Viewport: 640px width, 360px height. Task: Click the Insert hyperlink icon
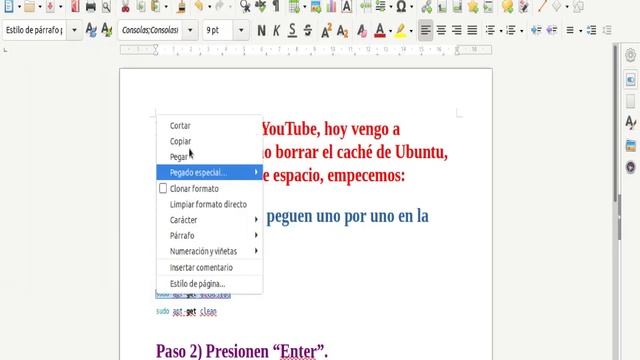pyautogui.click(x=427, y=6)
